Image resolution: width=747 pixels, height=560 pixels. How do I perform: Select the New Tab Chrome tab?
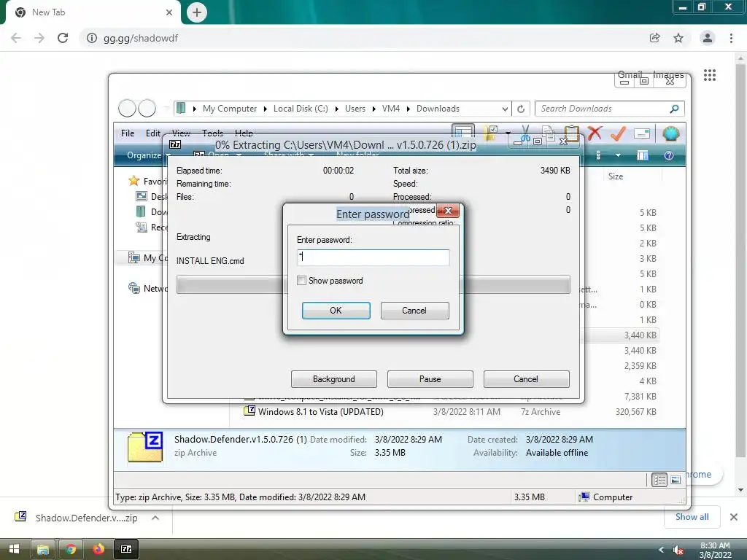[94, 12]
